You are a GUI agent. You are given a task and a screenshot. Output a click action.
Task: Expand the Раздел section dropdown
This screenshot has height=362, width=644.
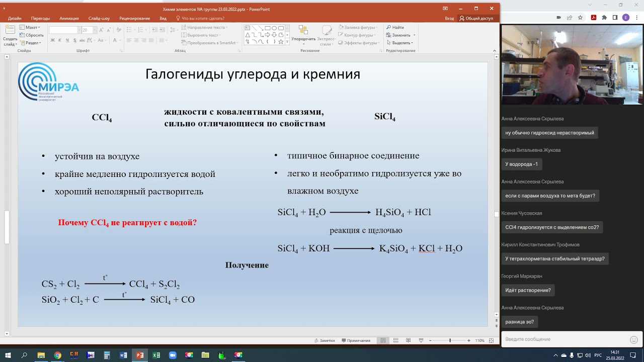[x=31, y=43]
